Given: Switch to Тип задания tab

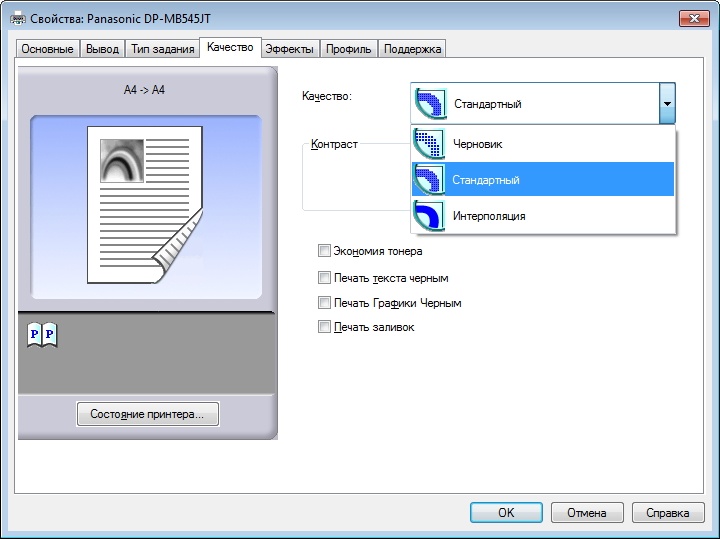Looking at the screenshot, I should coord(163,49).
